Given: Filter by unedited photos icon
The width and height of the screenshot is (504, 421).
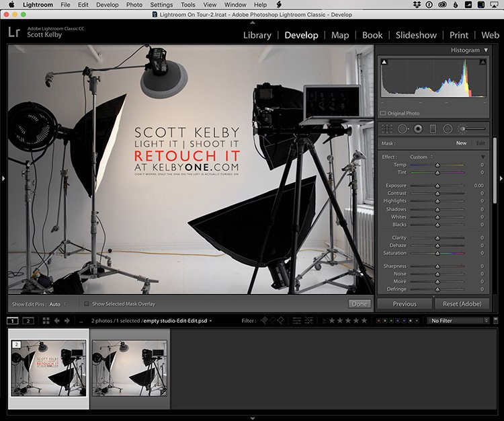Looking at the screenshot, I should [x=309, y=321].
